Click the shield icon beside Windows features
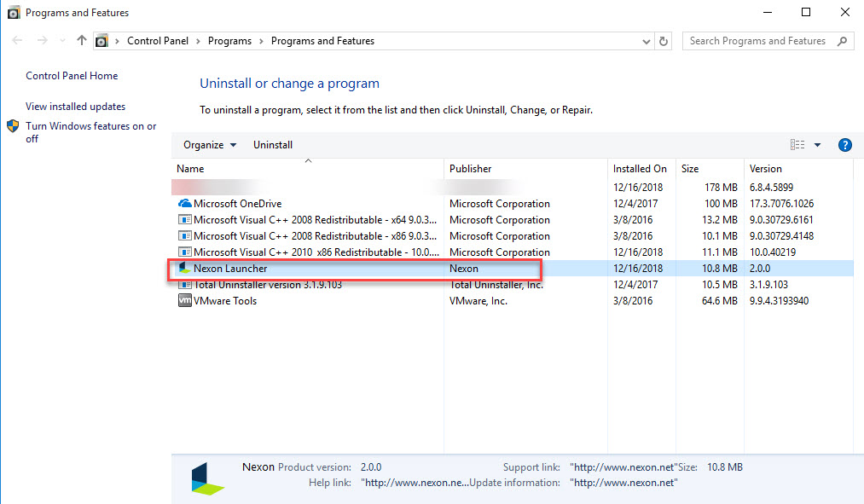The width and height of the screenshot is (864, 504). point(13,126)
